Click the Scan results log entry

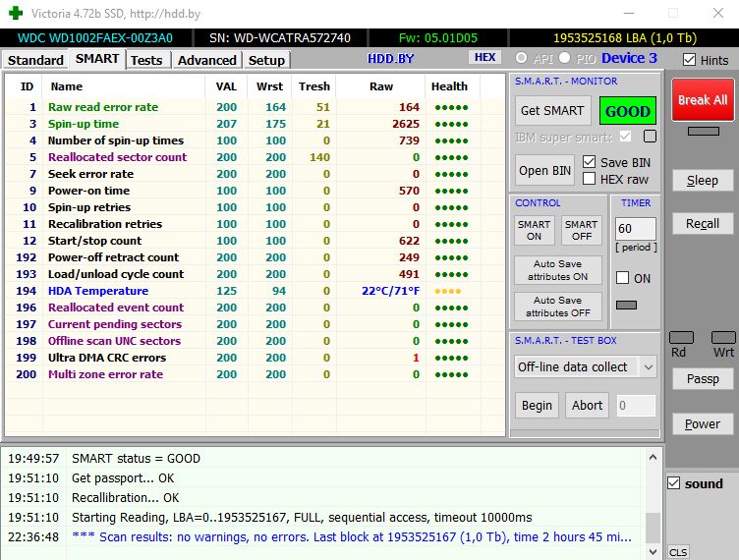point(351,537)
